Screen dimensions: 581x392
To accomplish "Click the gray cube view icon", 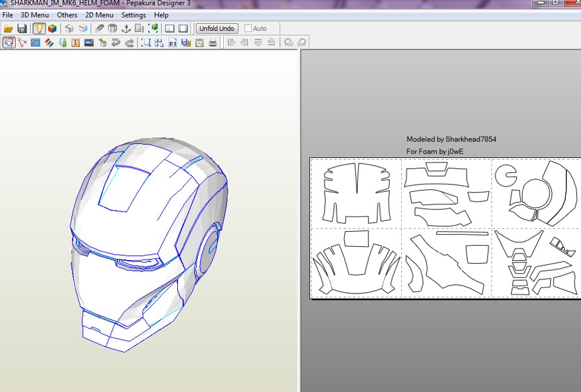I will point(69,28).
